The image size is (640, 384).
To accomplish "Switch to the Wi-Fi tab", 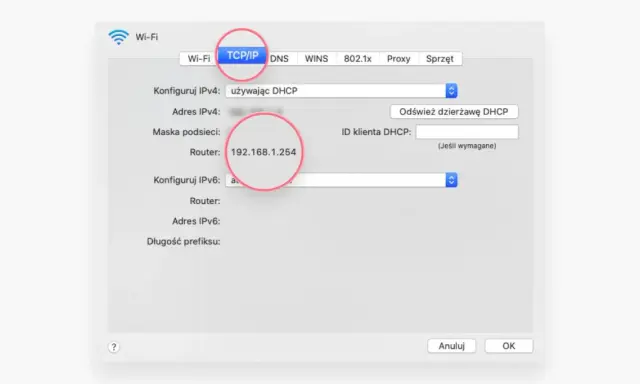I will [x=199, y=59].
